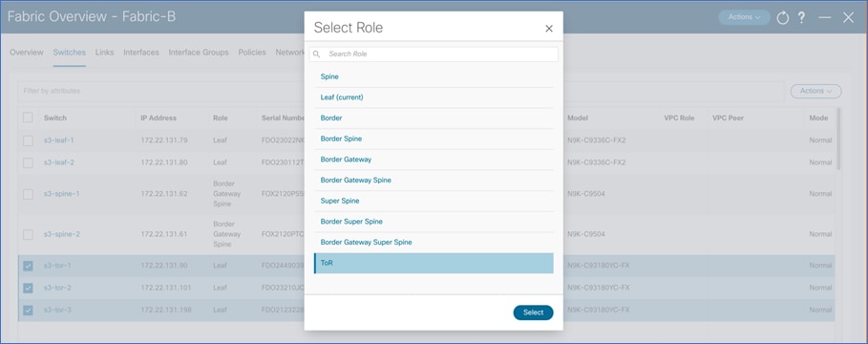Sort by the Switch column header
The image size is (868, 344).
pyautogui.click(x=55, y=118)
